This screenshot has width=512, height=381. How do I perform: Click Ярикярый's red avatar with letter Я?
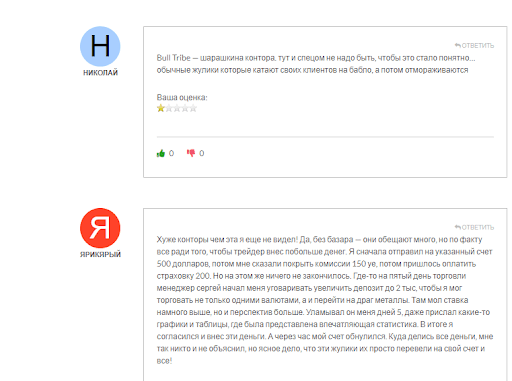[100, 228]
